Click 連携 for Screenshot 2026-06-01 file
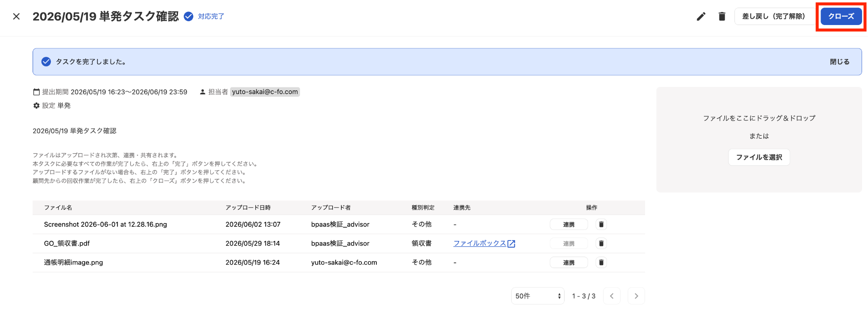Viewport: 868px width, 316px height. click(x=569, y=224)
